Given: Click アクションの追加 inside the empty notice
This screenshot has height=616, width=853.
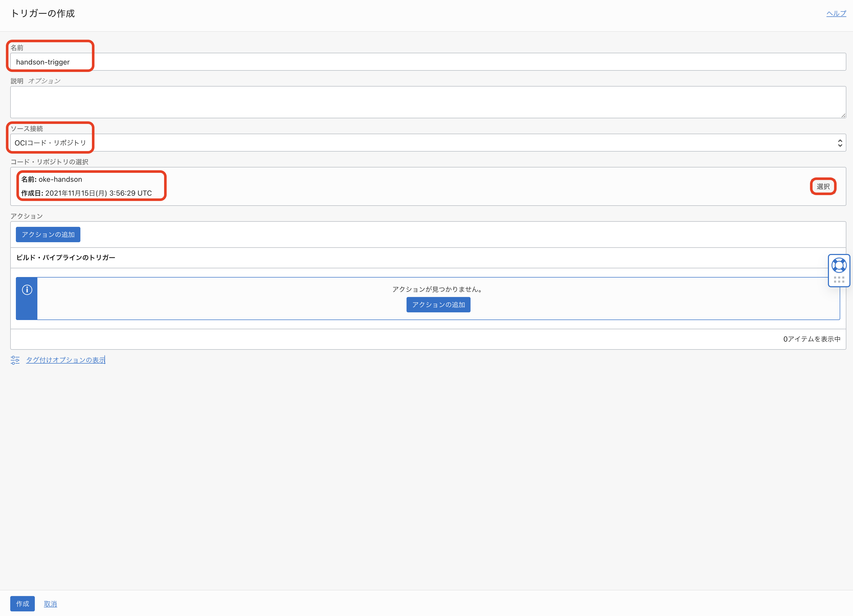Looking at the screenshot, I should click(438, 305).
